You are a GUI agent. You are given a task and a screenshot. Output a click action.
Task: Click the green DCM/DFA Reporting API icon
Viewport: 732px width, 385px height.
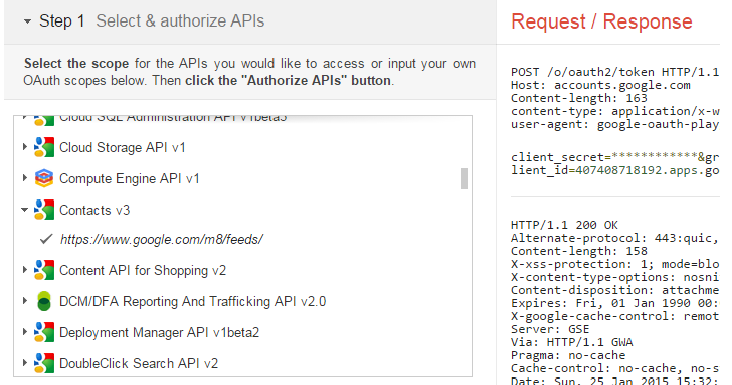click(x=44, y=301)
